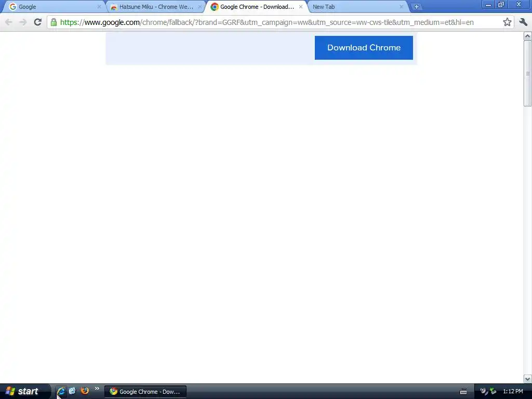
Task: Select Google Chrome taskbar button
Action: coord(145,392)
